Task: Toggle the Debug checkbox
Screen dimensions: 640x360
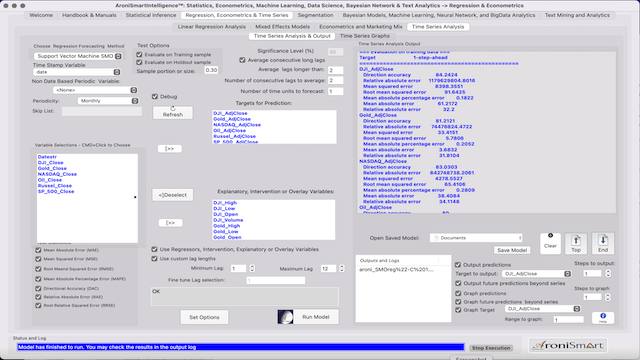Action: click(155, 96)
